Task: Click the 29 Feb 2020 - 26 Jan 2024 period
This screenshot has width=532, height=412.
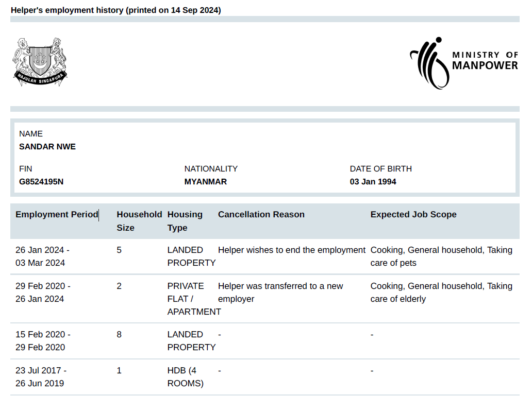Action: coord(43,293)
